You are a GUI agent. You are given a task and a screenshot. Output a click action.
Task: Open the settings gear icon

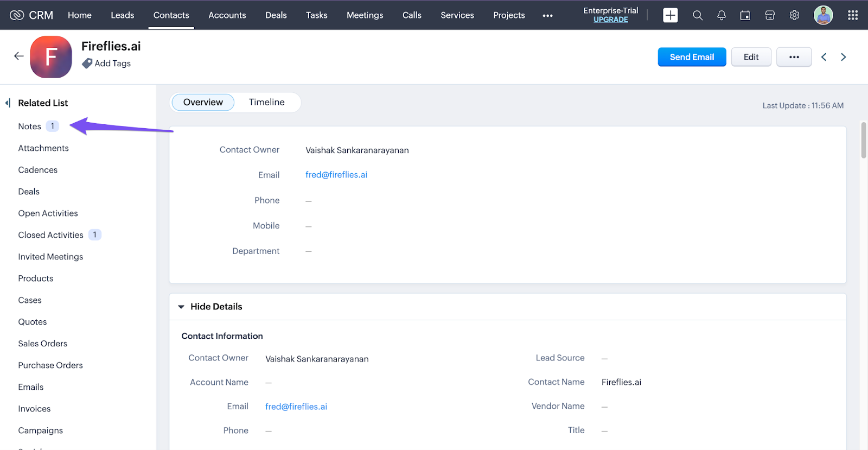[x=794, y=15]
